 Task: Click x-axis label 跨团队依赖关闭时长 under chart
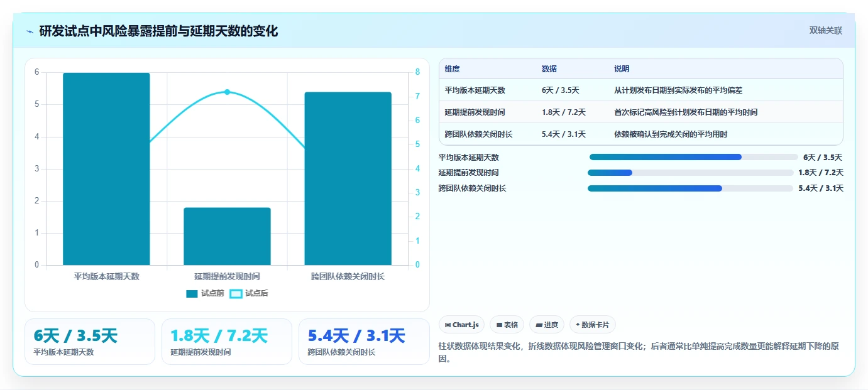[348, 276]
